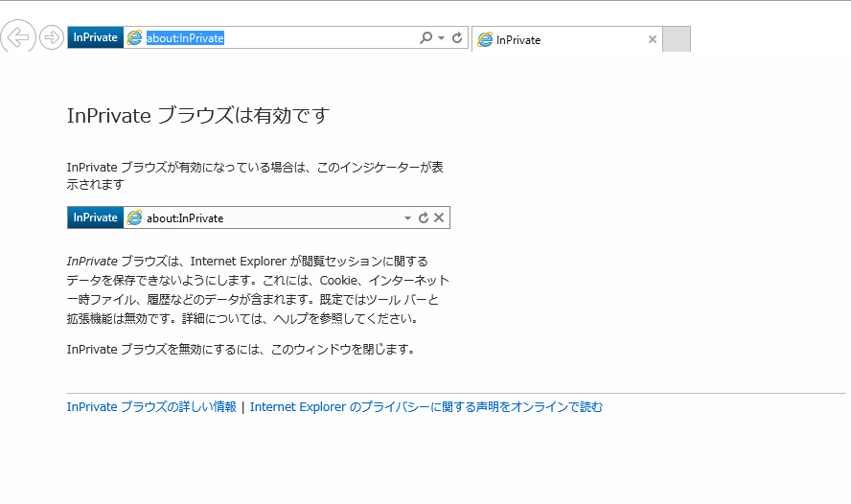Image resolution: width=851 pixels, height=504 pixels.
Task: Open the "InPrivate ブラウズの詳しい情報" link
Action: pyautogui.click(x=151, y=406)
